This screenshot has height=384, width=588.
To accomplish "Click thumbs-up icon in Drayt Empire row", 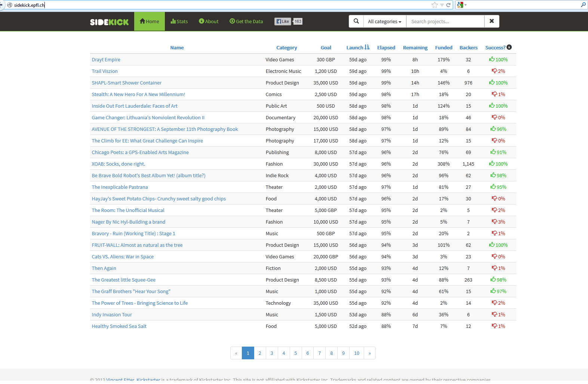I will tap(492, 59).
